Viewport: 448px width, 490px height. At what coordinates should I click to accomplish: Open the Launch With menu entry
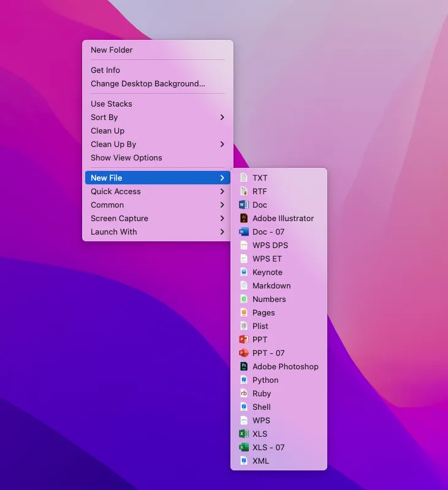pyautogui.click(x=158, y=232)
